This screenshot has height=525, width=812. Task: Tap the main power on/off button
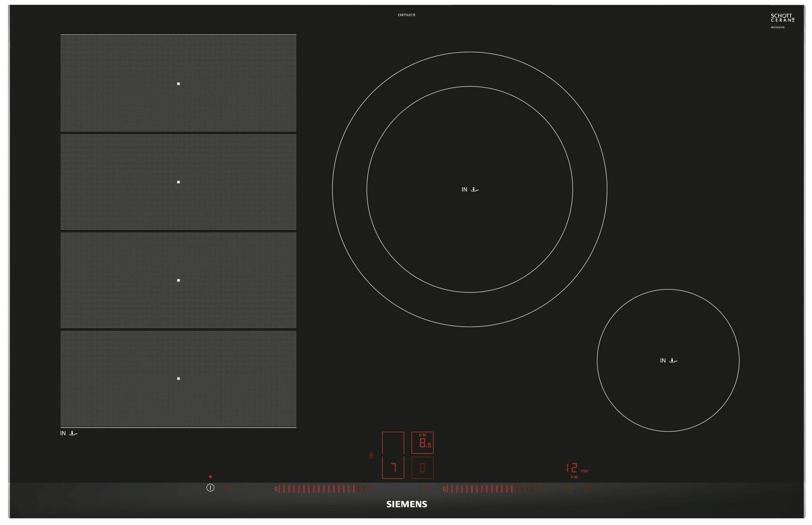click(210, 488)
